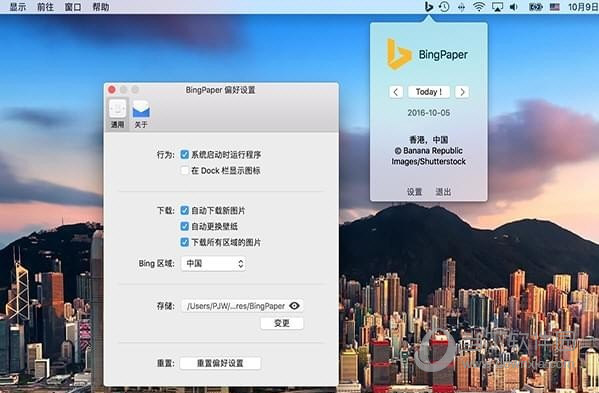Click the Today ! button
The height and width of the screenshot is (393, 599).
(429, 92)
